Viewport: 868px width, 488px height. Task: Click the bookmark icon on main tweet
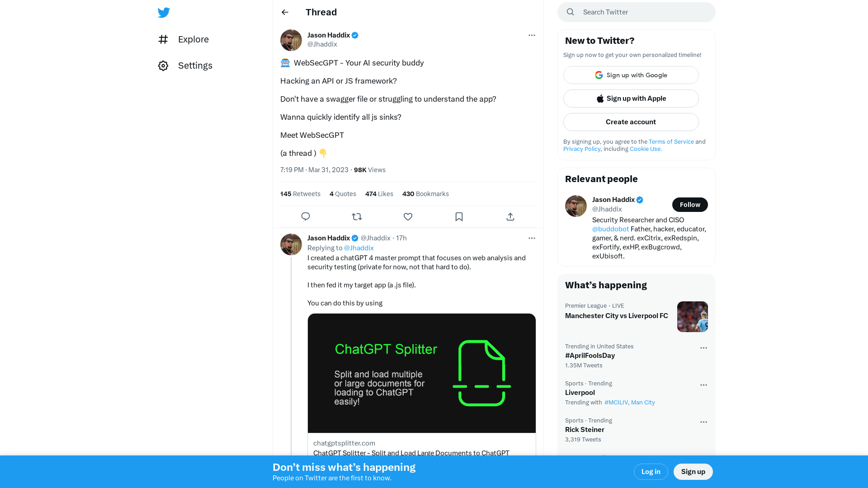click(459, 216)
